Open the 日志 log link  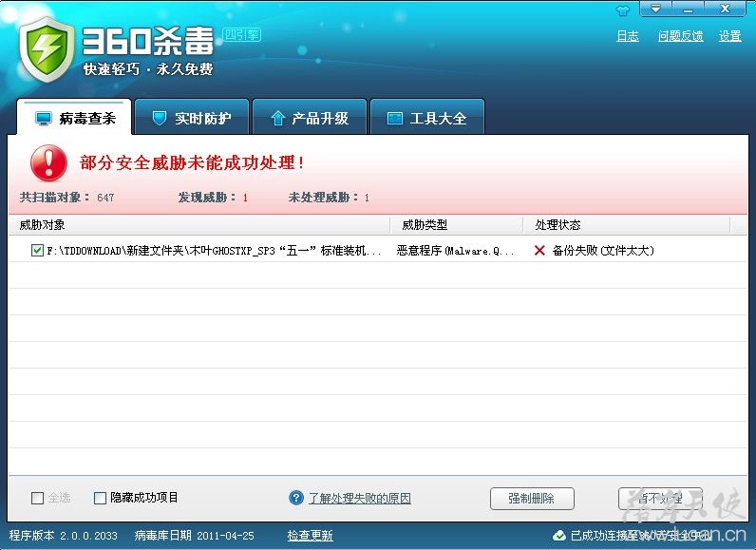click(x=627, y=36)
